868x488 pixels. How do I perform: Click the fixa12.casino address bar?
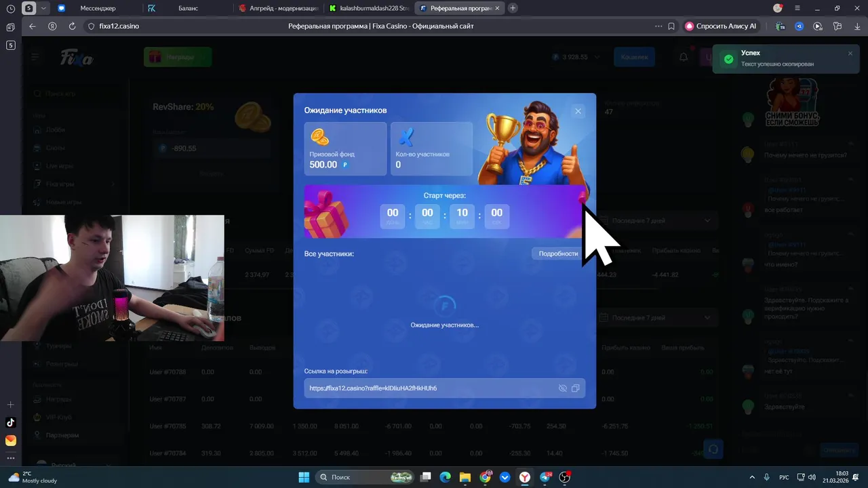pos(119,26)
